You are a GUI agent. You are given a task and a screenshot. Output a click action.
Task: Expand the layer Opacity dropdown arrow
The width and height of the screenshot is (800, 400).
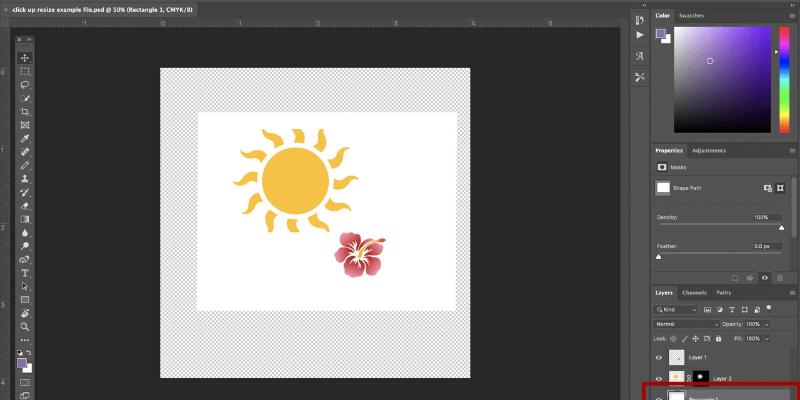766,324
